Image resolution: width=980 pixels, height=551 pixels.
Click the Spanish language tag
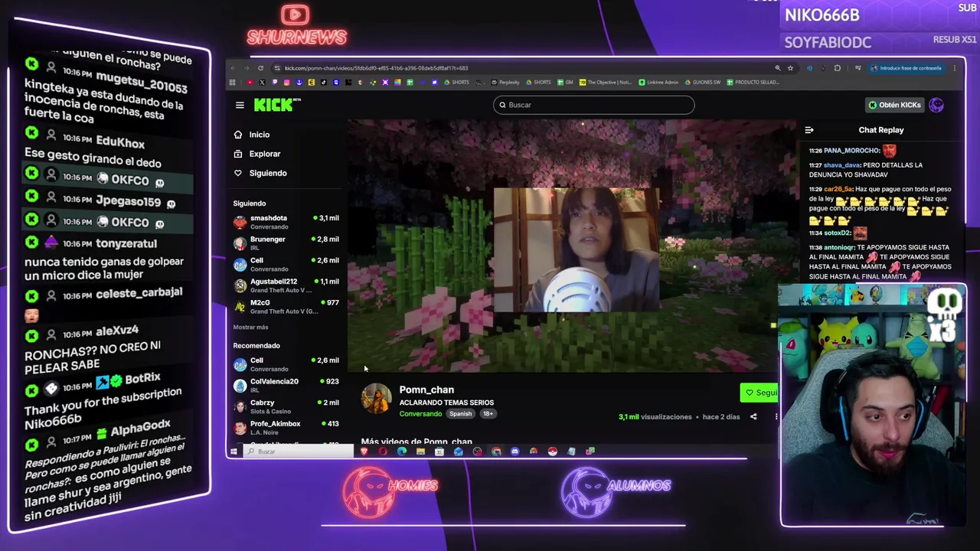(460, 414)
